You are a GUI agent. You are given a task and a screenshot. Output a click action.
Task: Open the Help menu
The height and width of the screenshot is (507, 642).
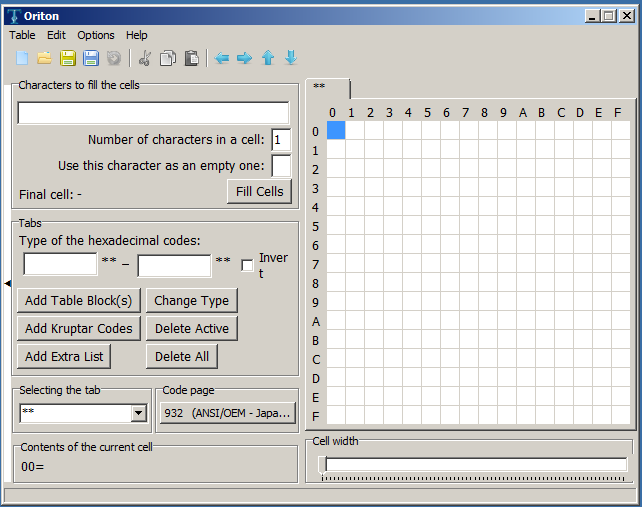[136, 35]
